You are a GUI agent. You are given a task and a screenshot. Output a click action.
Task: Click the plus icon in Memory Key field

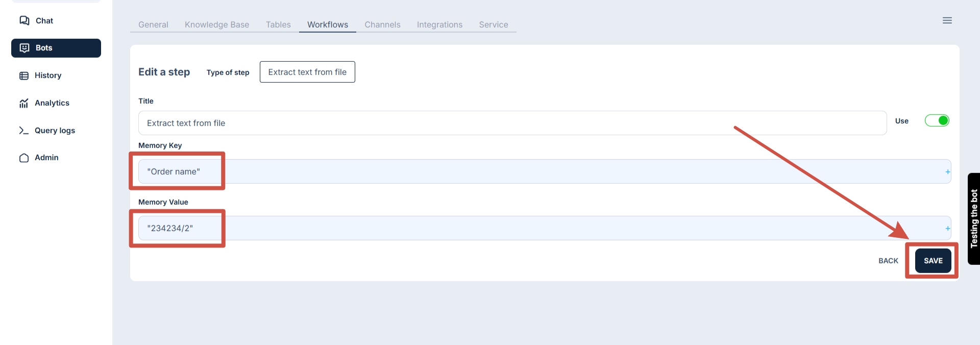pyautogui.click(x=947, y=172)
